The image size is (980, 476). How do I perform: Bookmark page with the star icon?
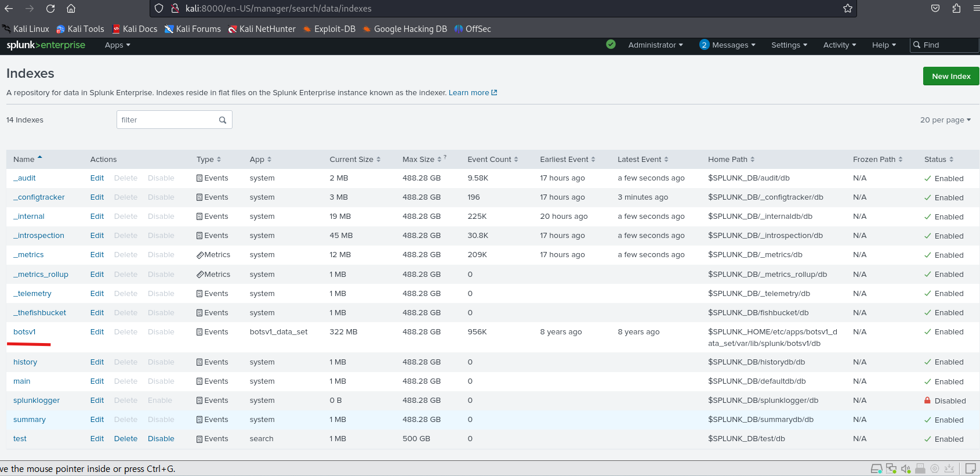(848, 8)
